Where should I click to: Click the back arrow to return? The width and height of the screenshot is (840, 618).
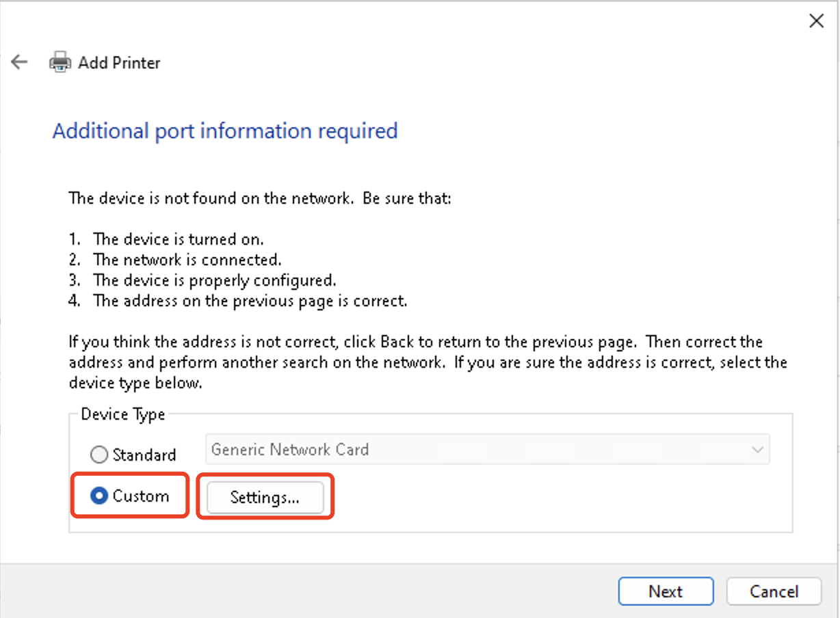click(18, 62)
